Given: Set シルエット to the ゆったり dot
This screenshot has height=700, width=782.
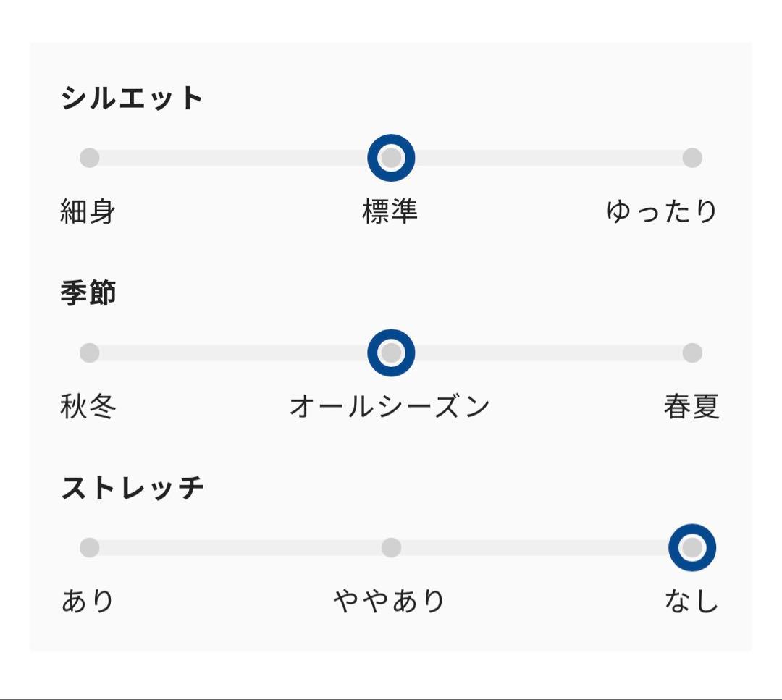Looking at the screenshot, I should (x=692, y=158).
